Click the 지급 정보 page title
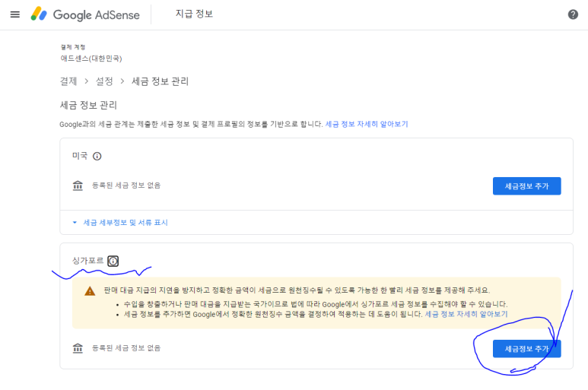 click(194, 14)
